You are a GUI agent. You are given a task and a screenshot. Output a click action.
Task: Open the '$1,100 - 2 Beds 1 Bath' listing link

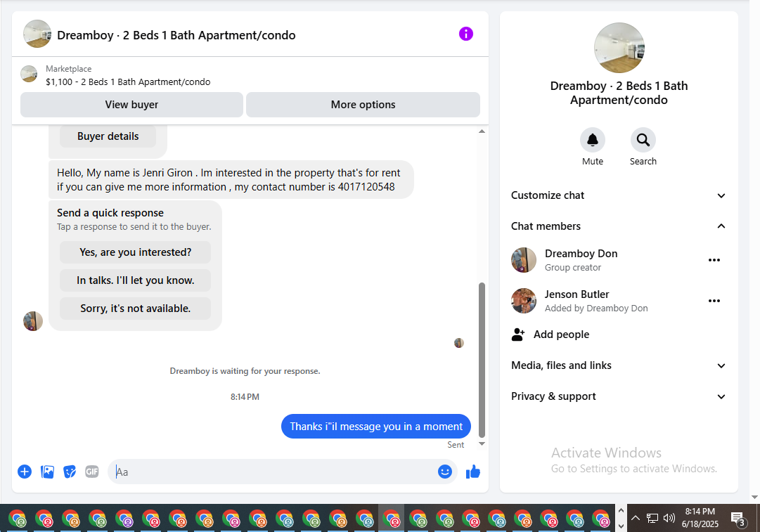click(x=128, y=82)
